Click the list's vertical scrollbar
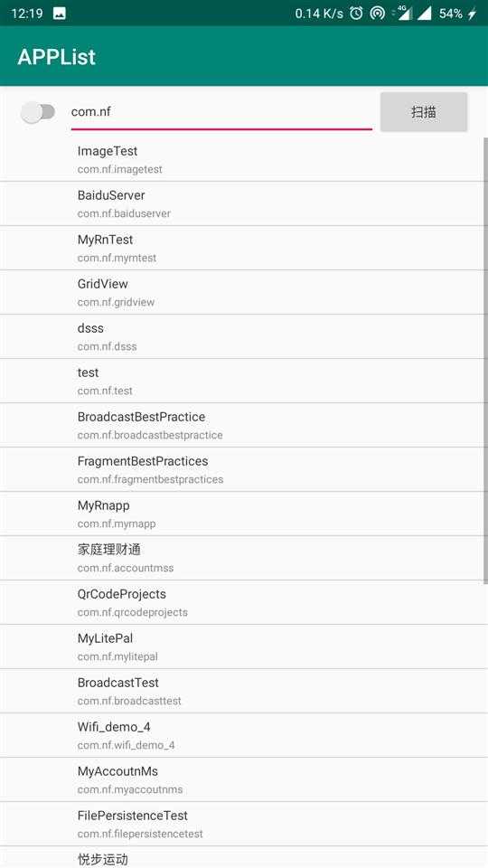Viewport: 488px width, 868px height. (485, 360)
